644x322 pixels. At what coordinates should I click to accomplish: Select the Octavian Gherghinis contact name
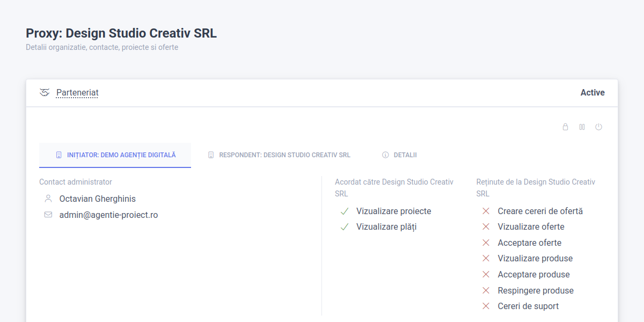(97, 199)
